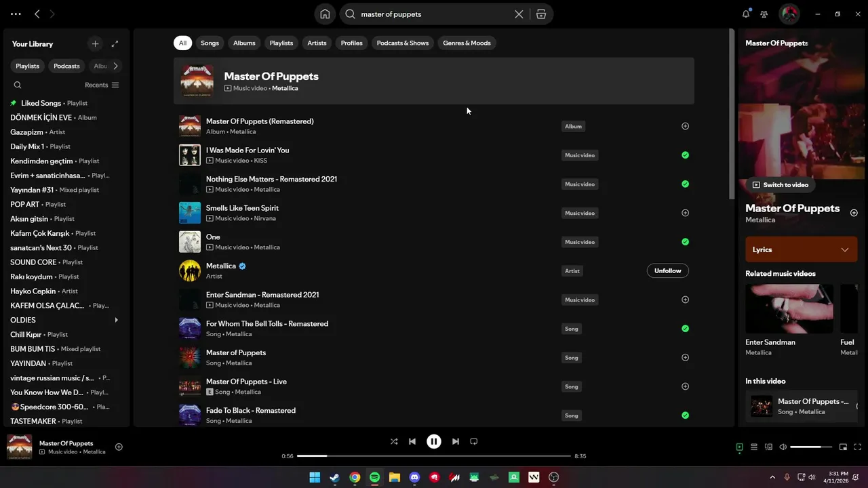Switch to Search Playlists filter
The height and width of the screenshot is (488, 868).
point(281,43)
